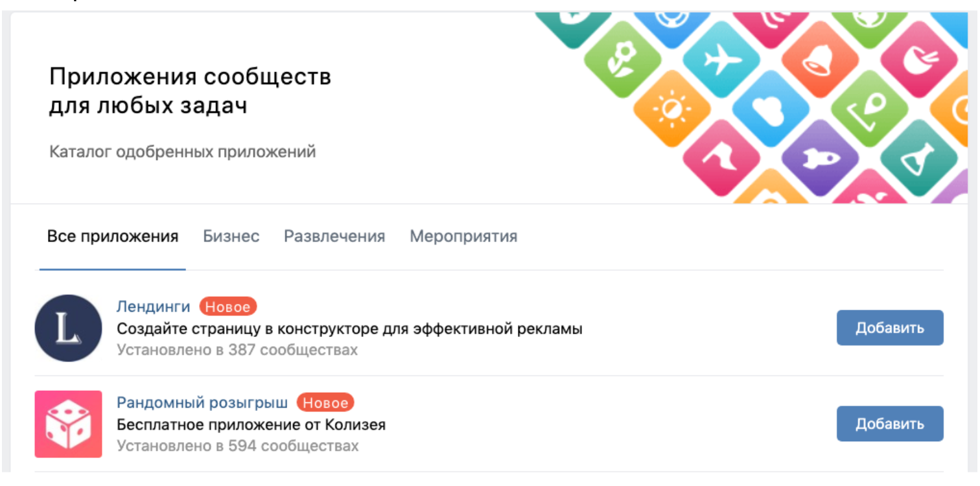980x486 pixels.
Task: Click the Лендинги app logo icon
Action: 68,328
